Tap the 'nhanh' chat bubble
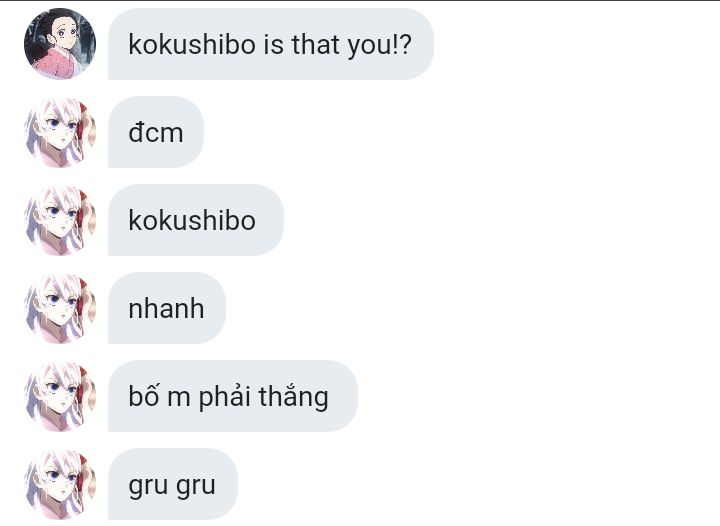Viewport: 720px width, 526px height. (167, 308)
